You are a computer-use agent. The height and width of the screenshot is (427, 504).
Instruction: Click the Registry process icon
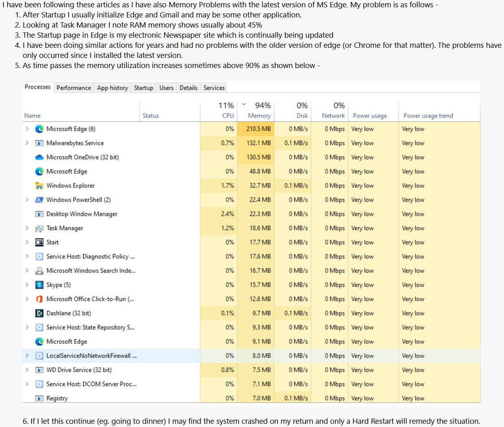tap(39, 398)
